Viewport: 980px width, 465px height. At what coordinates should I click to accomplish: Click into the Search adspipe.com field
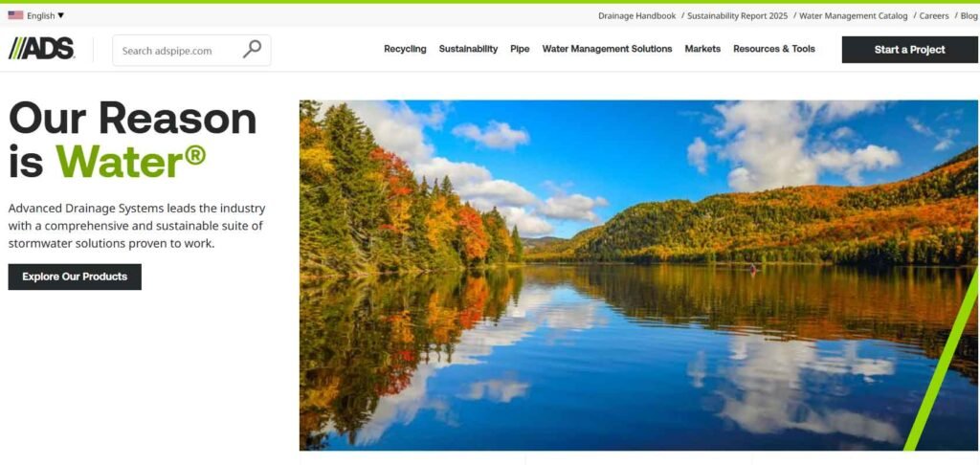click(x=191, y=50)
